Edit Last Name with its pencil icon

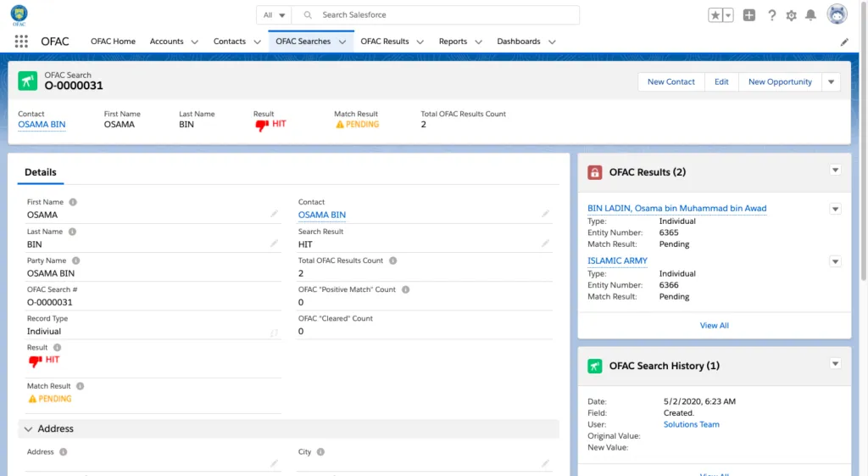tap(274, 244)
